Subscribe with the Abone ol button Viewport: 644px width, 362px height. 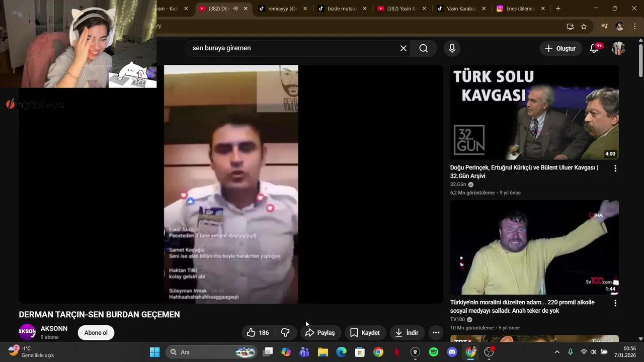pyautogui.click(x=96, y=333)
